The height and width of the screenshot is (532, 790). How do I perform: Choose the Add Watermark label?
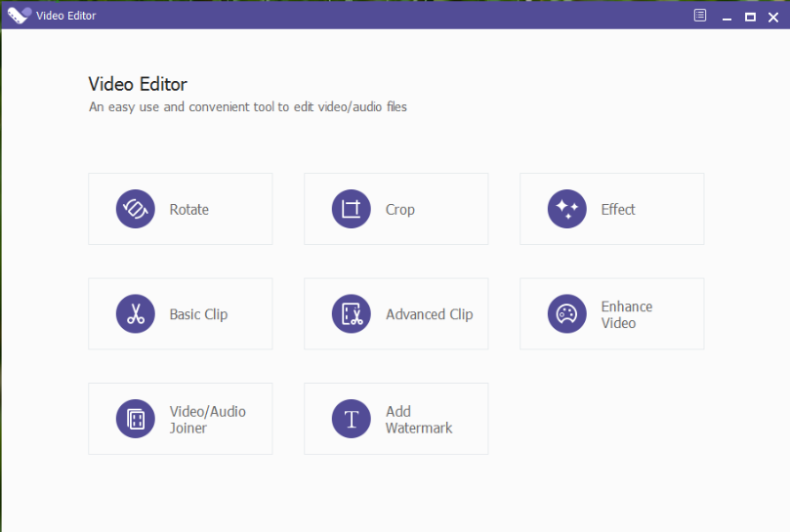click(419, 420)
